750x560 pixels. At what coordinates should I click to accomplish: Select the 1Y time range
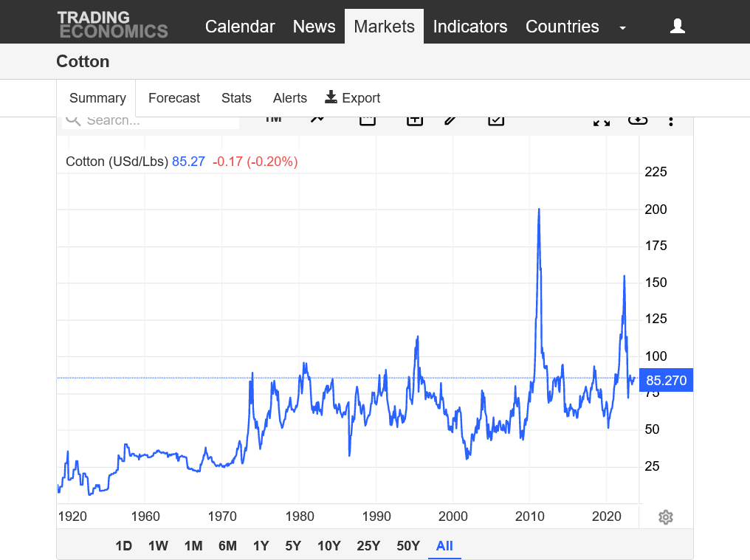tap(261, 546)
